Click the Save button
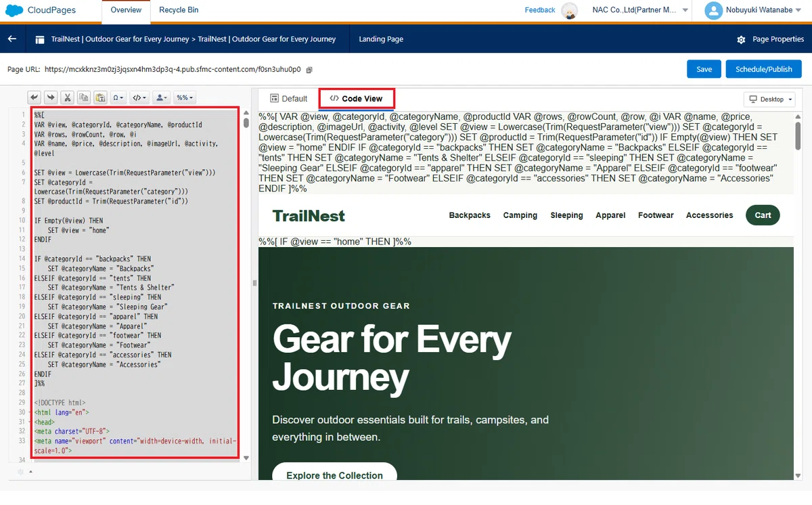 click(704, 69)
